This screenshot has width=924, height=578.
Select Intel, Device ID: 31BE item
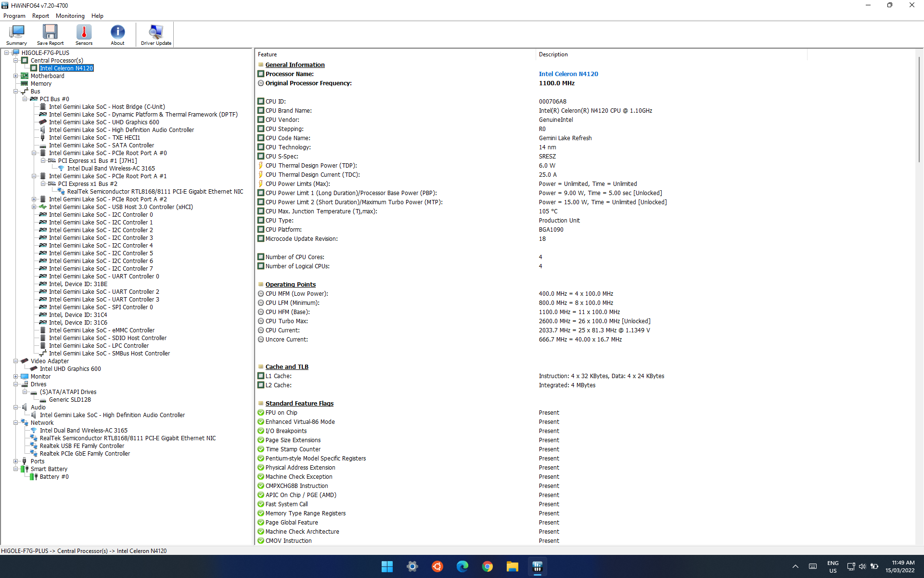(x=78, y=284)
